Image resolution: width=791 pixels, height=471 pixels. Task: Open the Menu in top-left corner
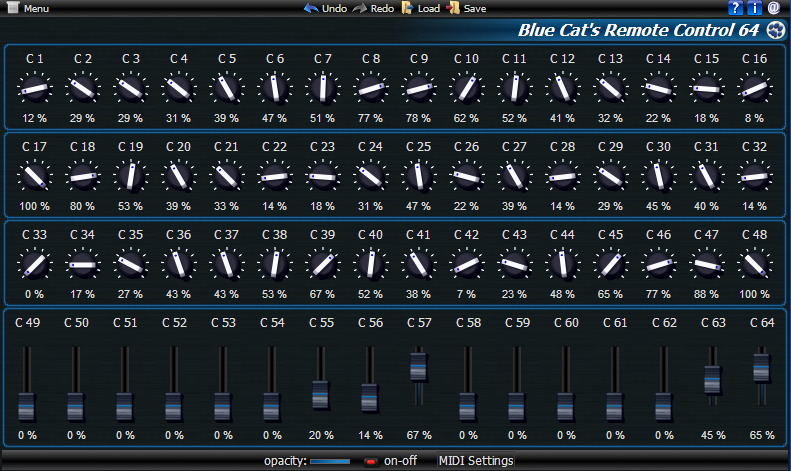[x=28, y=8]
